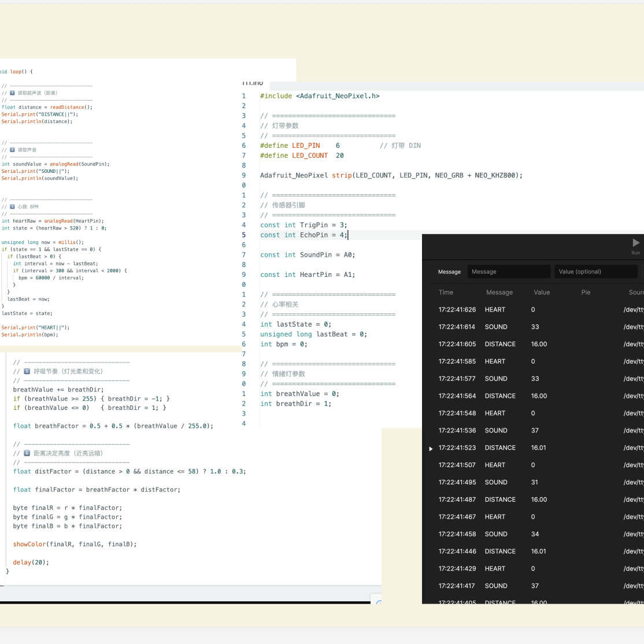644x644 pixels.
Task: Sort by the Time column header
Action: point(446,293)
